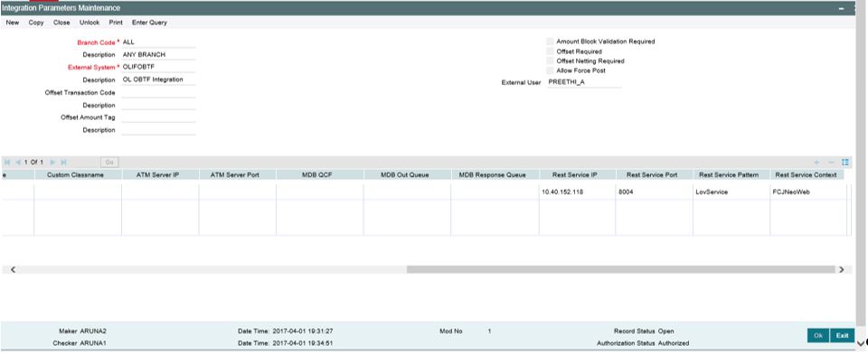Click the External System field OLIFOBTF
Image resolution: width=868 pixels, height=355 pixels.
[x=158, y=67]
